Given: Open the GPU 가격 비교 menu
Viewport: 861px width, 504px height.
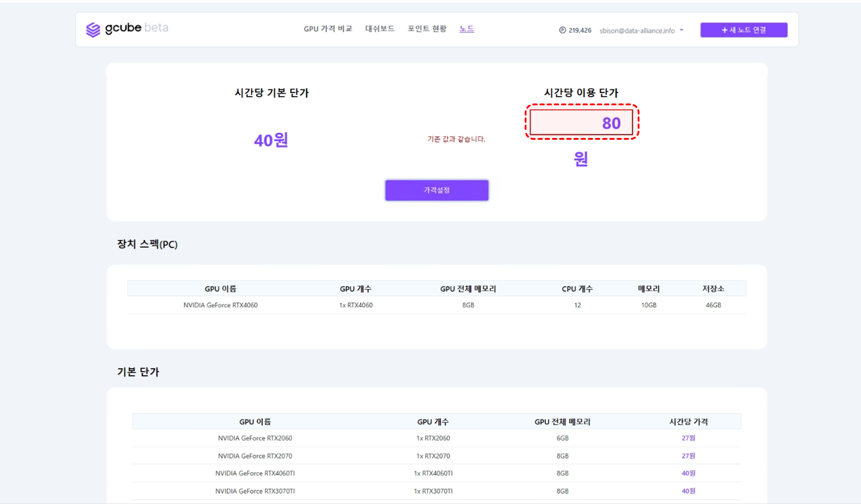Looking at the screenshot, I should tap(328, 29).
